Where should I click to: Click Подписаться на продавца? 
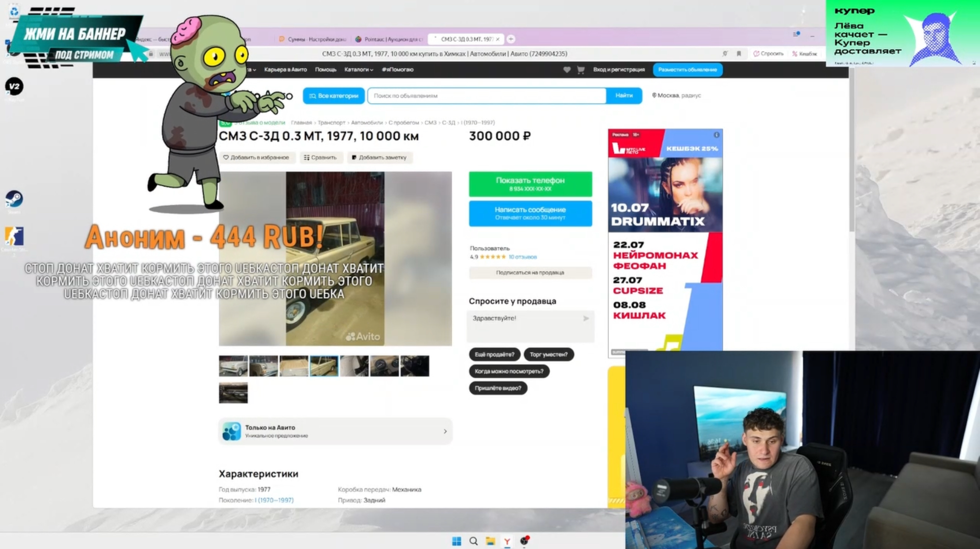530,273
